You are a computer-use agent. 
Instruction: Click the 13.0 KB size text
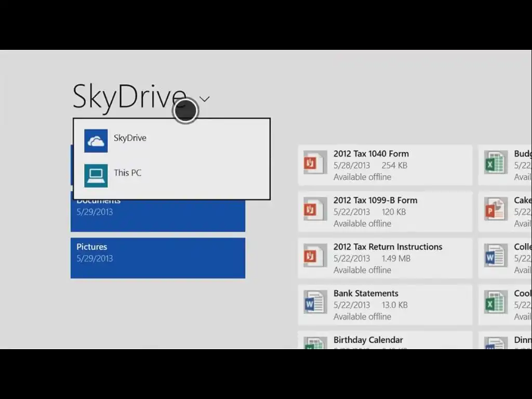click(395, 305)
